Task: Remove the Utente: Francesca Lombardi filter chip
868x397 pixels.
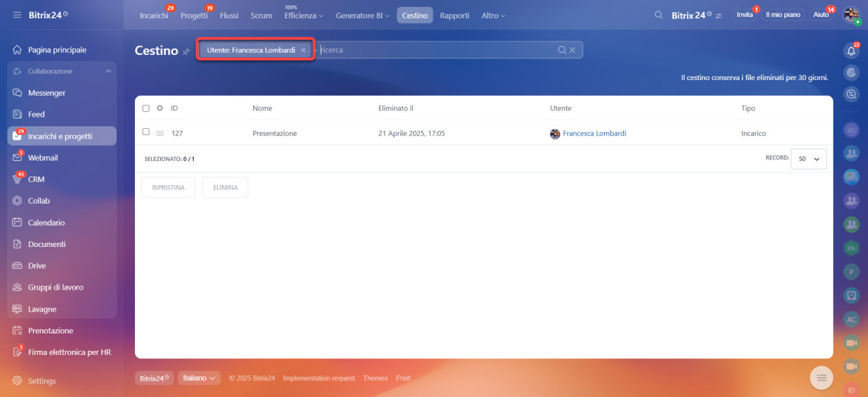Action: (303, 50)
